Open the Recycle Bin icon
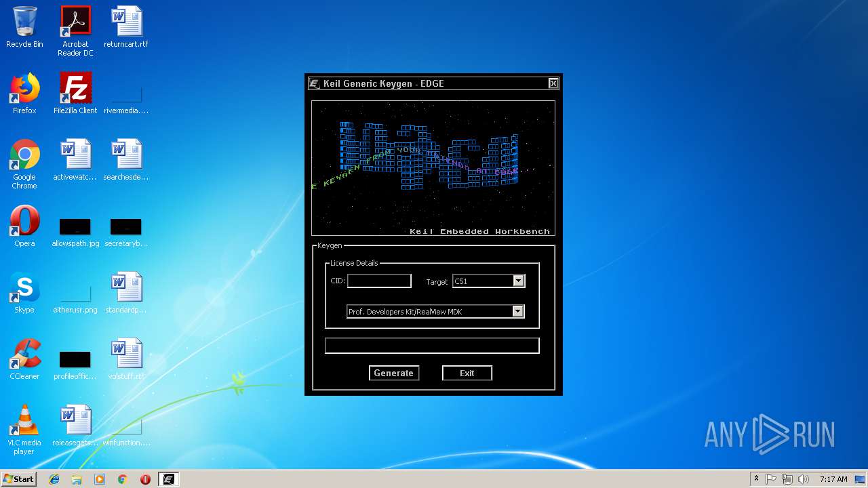This screenshot has width=868, height=488. 24,27
